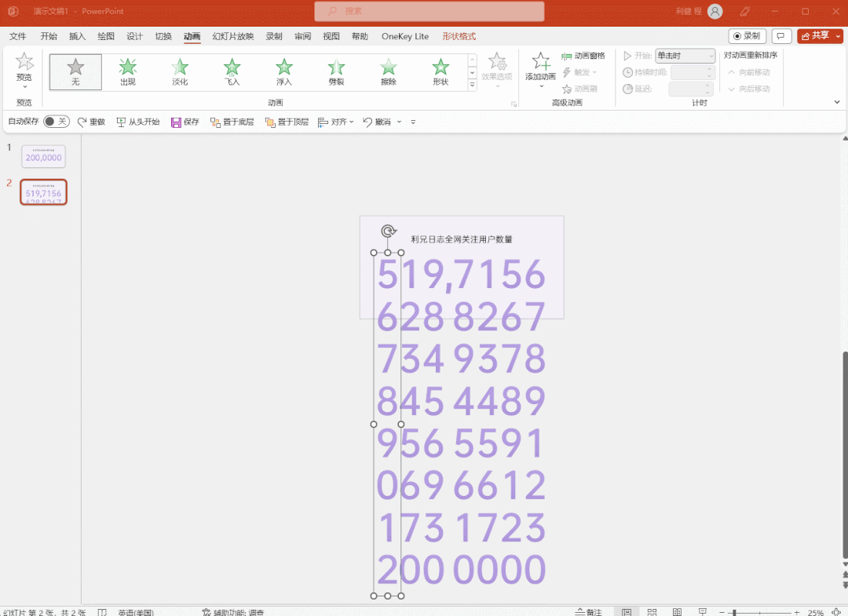The width and height of the screenshot is (848, 616).
Task: Open the 动画窗格 (Animation Pane)
Action: 583,56
